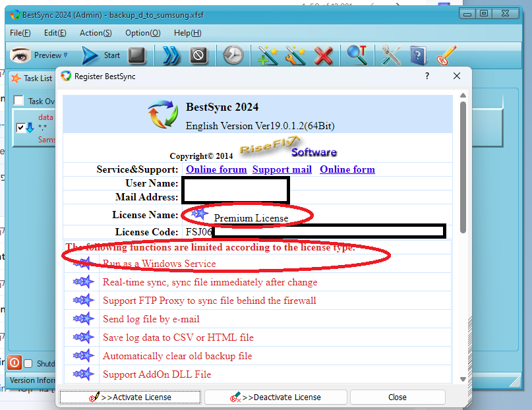
Task: Click "Save log data to CSV or HTML file"
Action: click(x=178, y=337)
